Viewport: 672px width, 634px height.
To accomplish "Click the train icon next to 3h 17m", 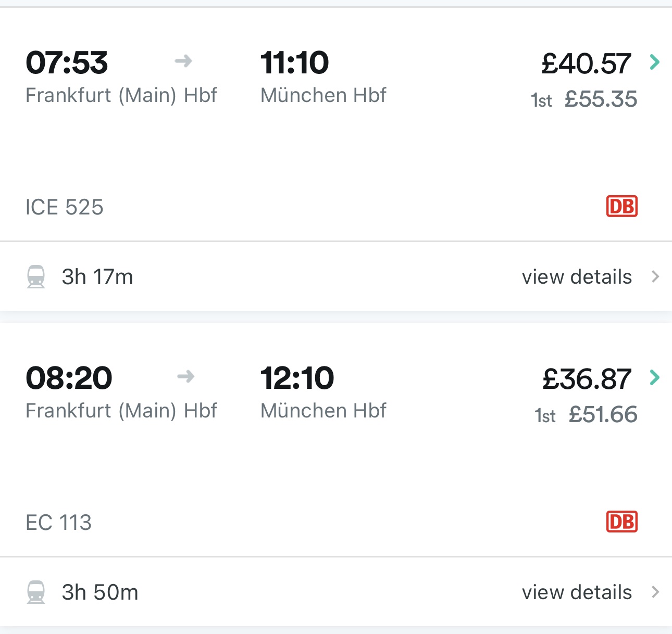I will click(36, 277).
